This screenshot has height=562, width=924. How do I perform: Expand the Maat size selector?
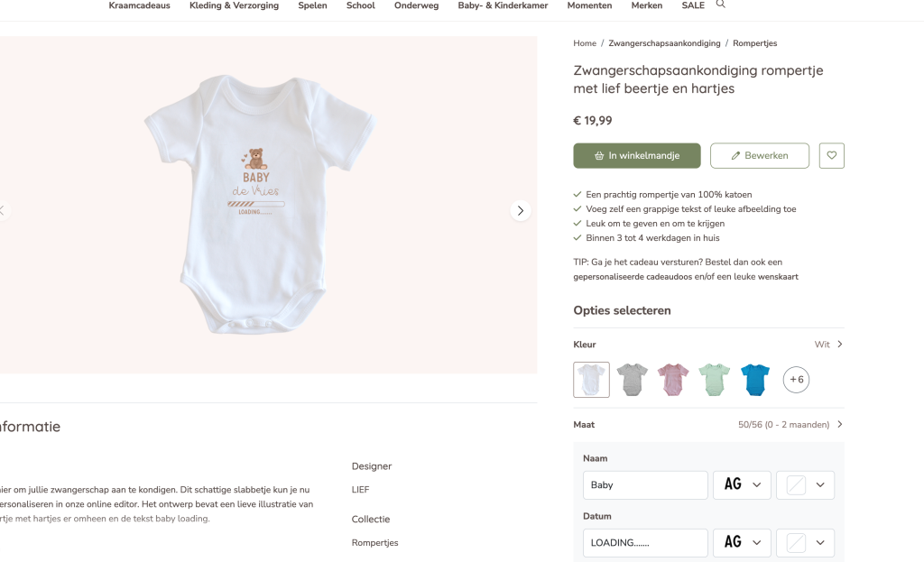[840, 425]
